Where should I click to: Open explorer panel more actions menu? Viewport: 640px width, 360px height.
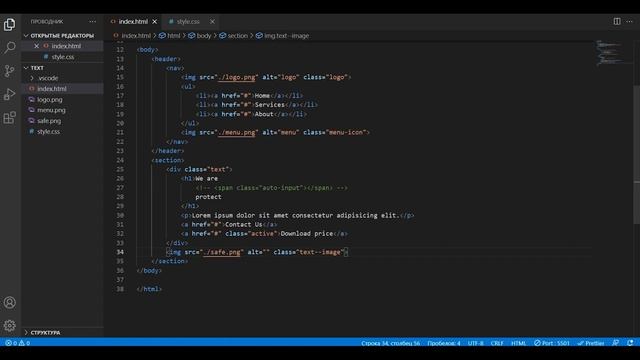[93, 22]
